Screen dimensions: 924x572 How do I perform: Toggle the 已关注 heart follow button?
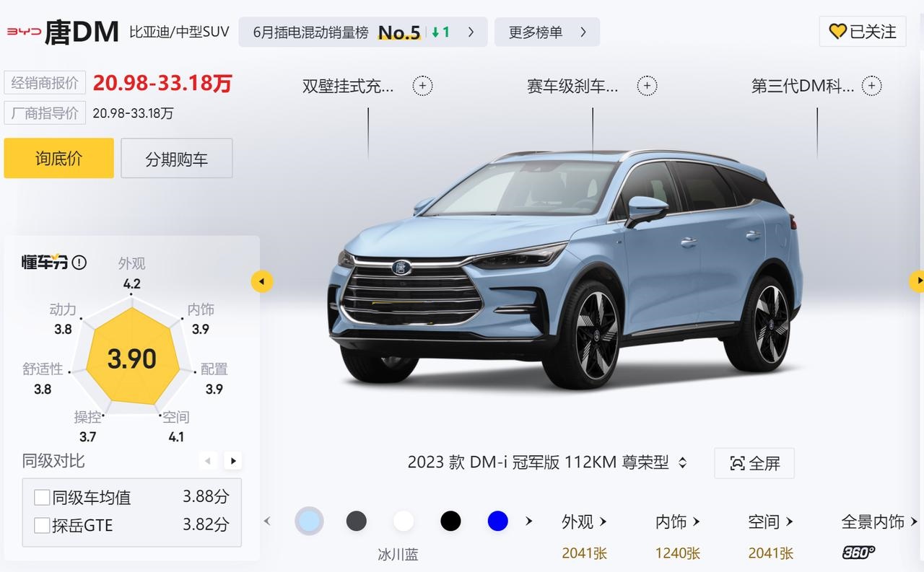point(863,32)
